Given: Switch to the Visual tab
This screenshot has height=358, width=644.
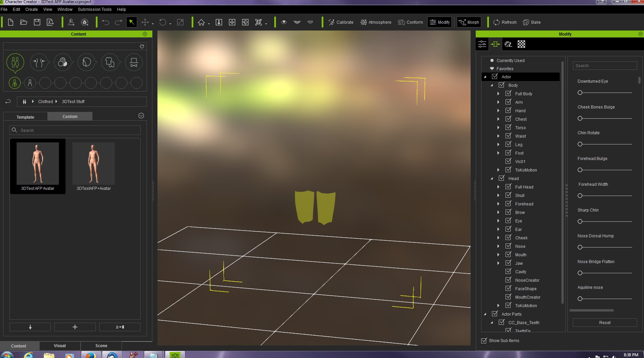Looking at the screenshot, I should pyautogui.click(x=60, y=346).
